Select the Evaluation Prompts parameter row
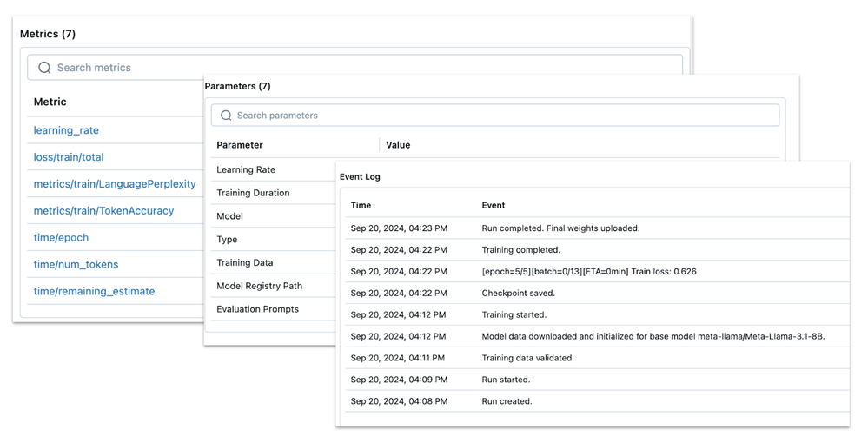The width and height of the screenshot is (868, 443). tap(257, 309)
